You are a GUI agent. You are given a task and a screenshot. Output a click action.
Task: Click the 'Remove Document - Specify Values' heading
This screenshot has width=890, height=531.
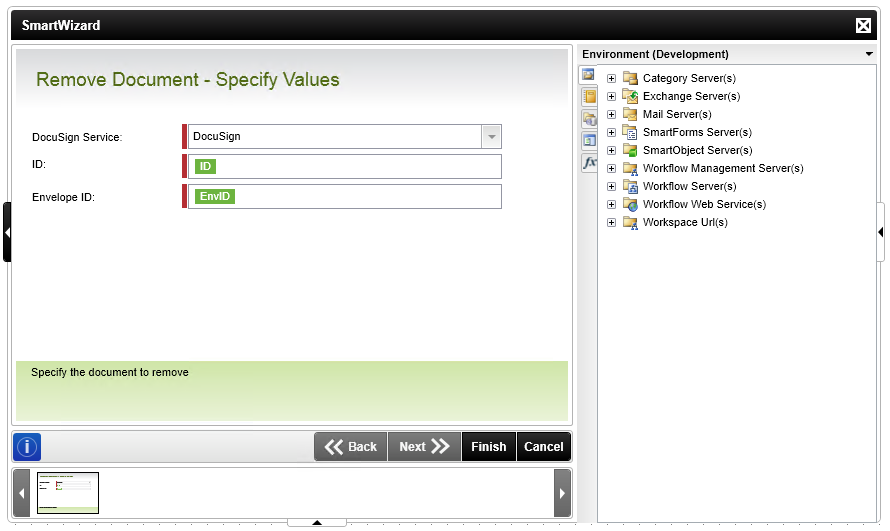click(188, 79)
